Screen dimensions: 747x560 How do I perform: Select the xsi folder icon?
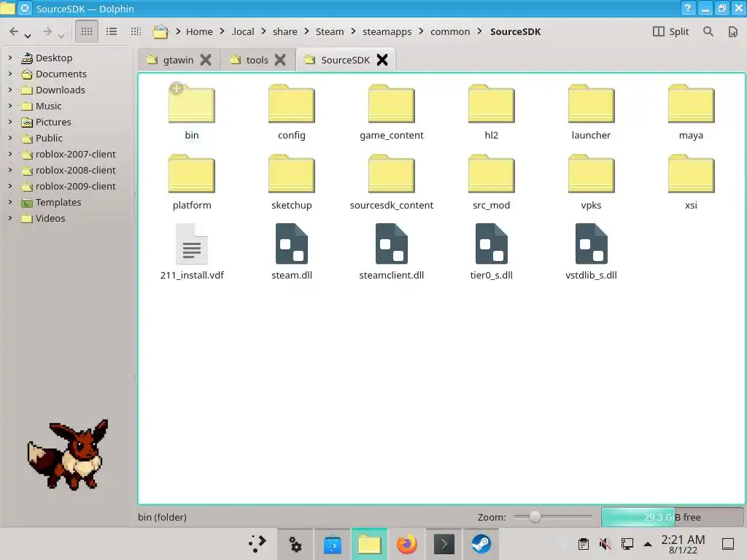click(692, 174)
